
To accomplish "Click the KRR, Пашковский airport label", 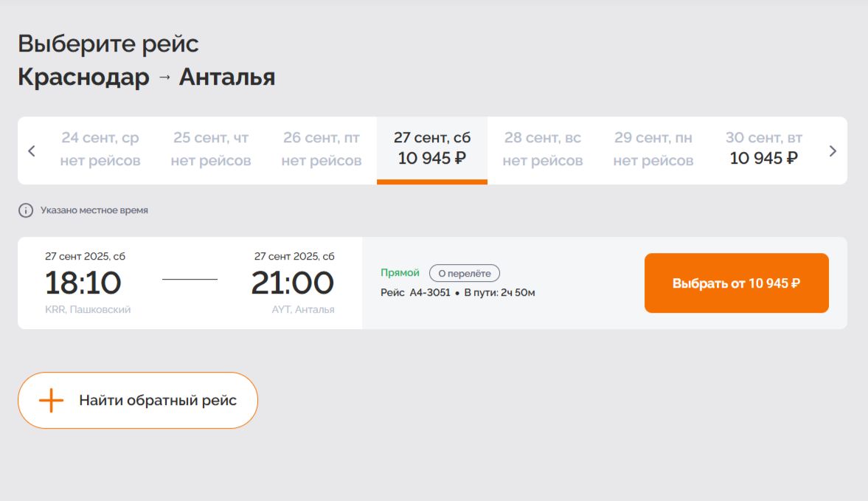I will click(x=88, y=310).
